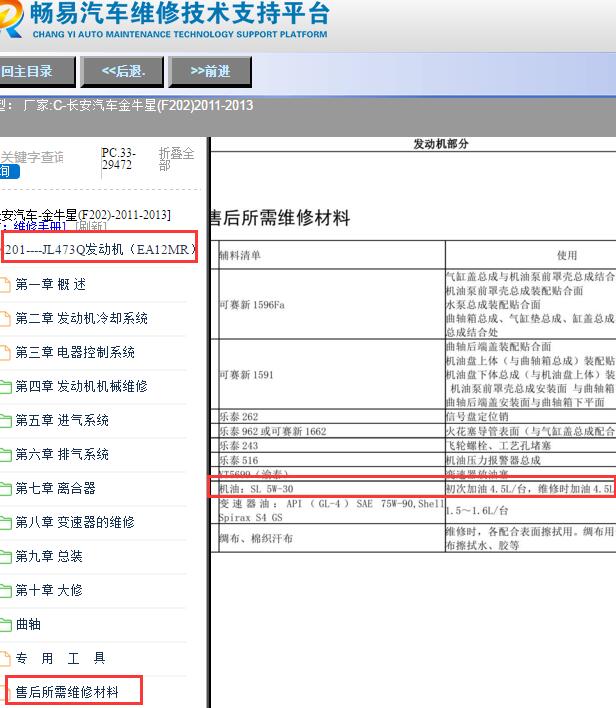The height and width of the screenshot is (708, 616).
Task: Expand 第八章 变速器的维修
Action: coord(75,522)
